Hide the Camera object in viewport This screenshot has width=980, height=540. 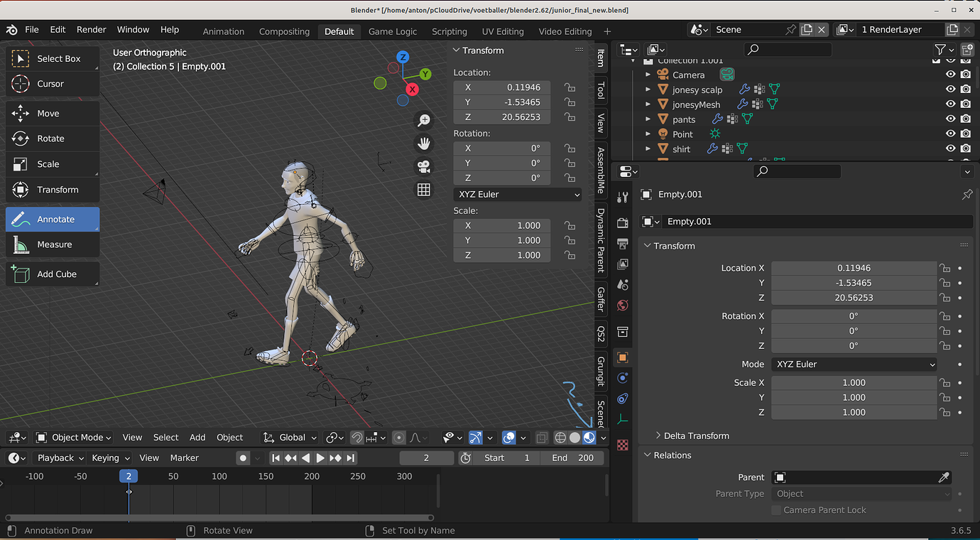point(950,75)
